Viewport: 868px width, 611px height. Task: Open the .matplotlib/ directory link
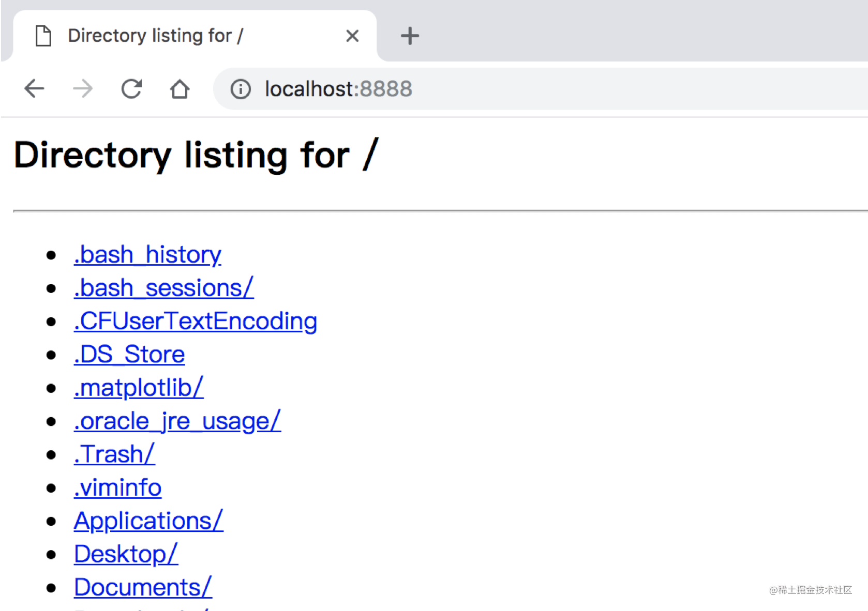[x=139, y=388]
